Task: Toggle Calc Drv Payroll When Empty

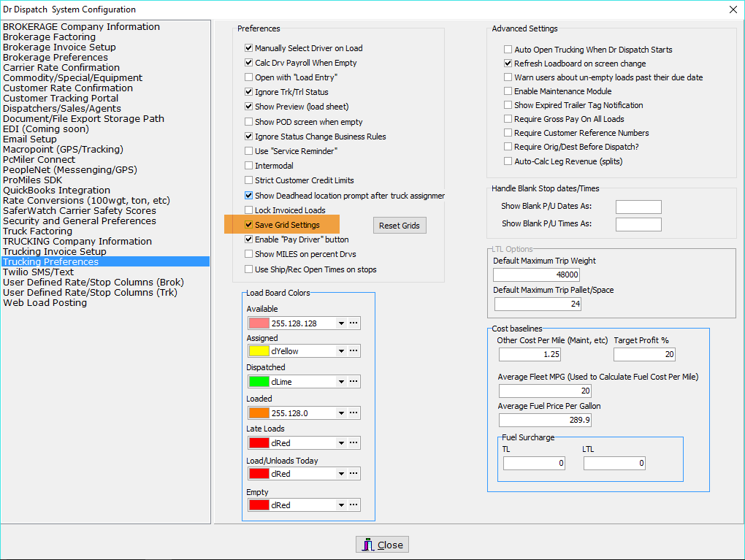Action: 248,63
